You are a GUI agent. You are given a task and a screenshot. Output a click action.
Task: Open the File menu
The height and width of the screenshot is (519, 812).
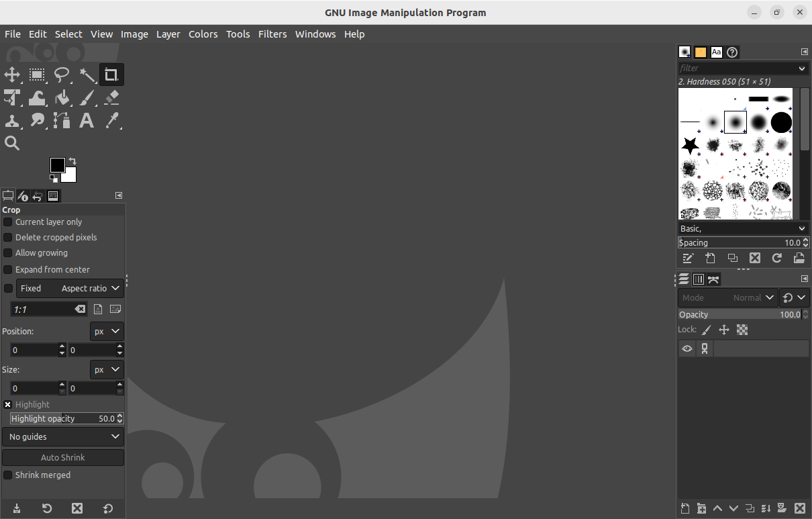click(x=13, y=34)
